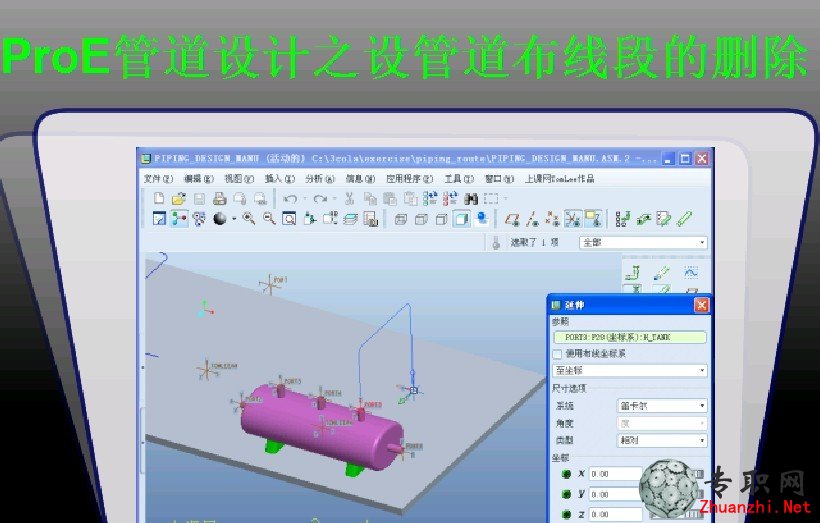Screen dimensions: 820x523
Task: Click the PORT3 reference field
Action: click(x=630, y=337)
